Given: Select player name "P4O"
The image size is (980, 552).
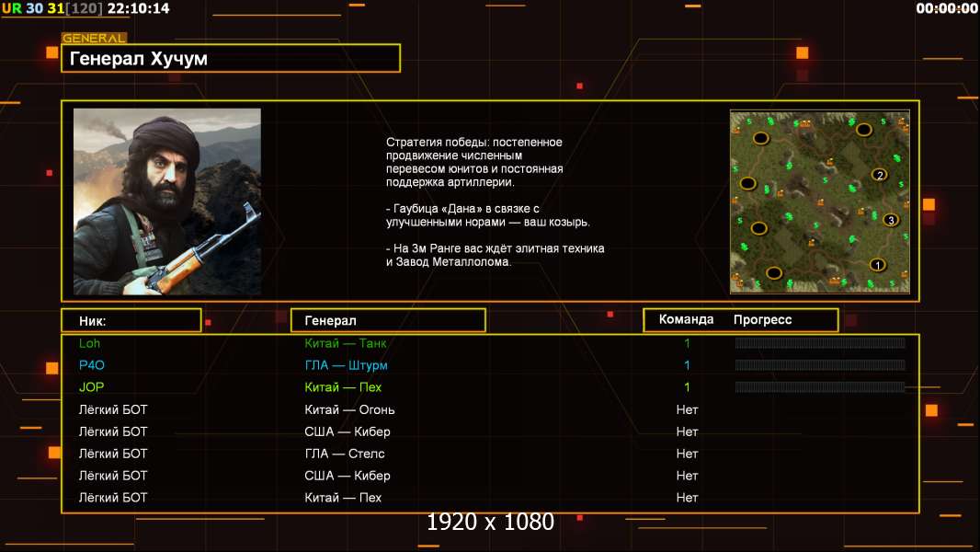Looking at the screenshot, I should 92,365.
